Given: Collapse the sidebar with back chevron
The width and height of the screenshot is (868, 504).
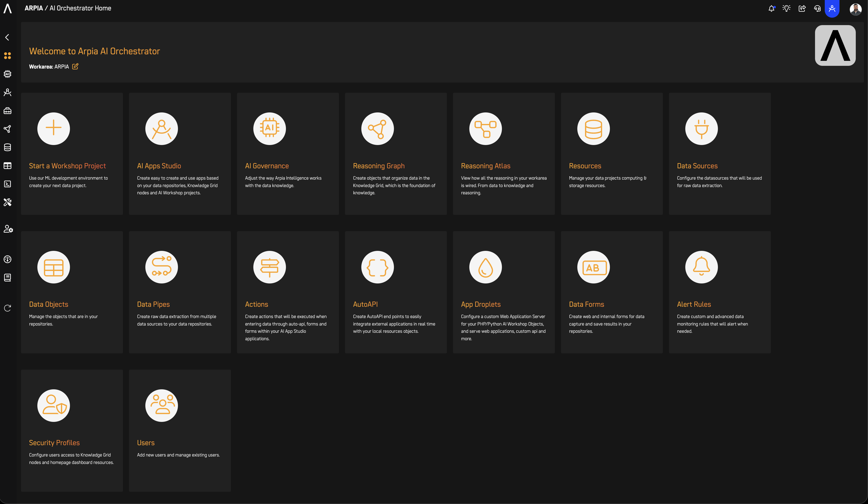Looking at the screenshot, I should coord(7,37).
